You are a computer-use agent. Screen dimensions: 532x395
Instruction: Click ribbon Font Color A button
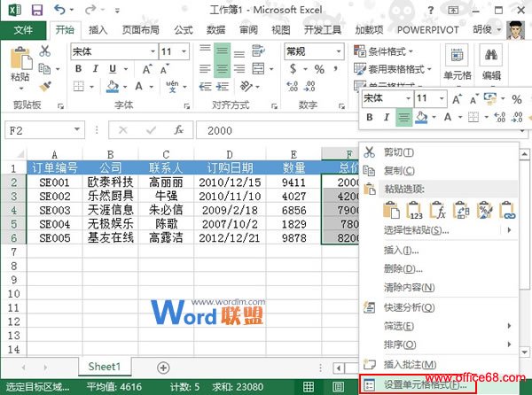pyautogui.click(x=139, y=87)
